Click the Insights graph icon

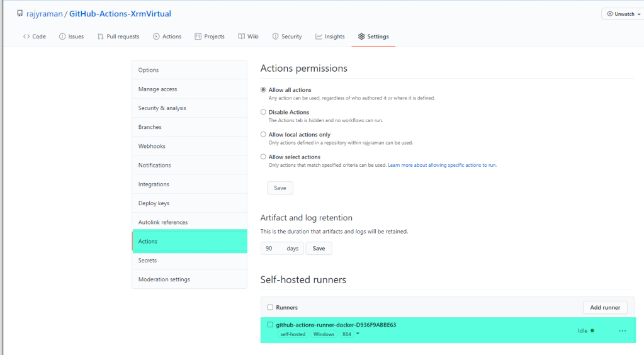tap(319, 37)
